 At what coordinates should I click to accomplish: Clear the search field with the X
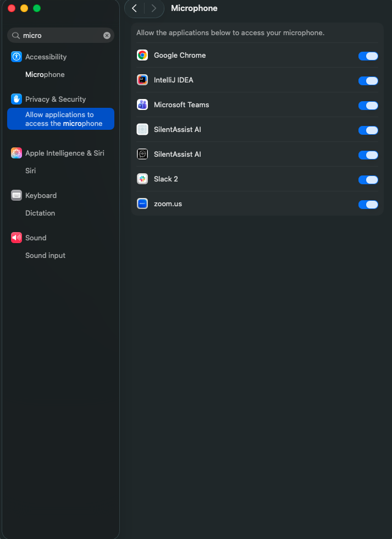(107, 35)
